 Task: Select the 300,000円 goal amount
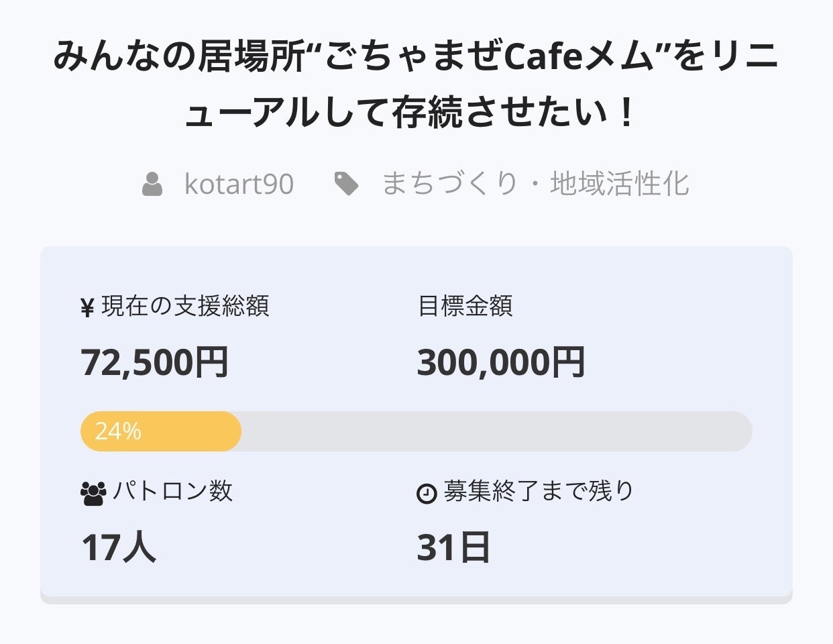(501, 362)
